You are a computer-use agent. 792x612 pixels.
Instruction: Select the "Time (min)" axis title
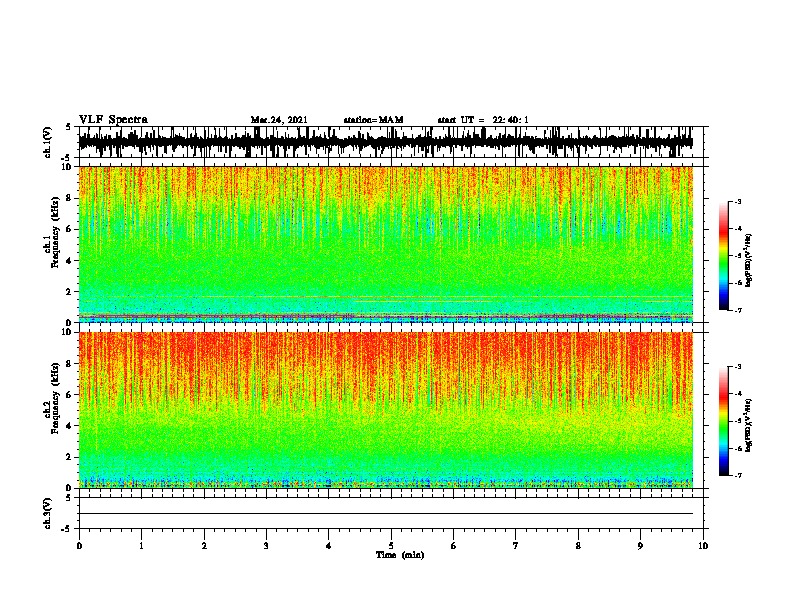pyautogui.click(x=400, y=555)
